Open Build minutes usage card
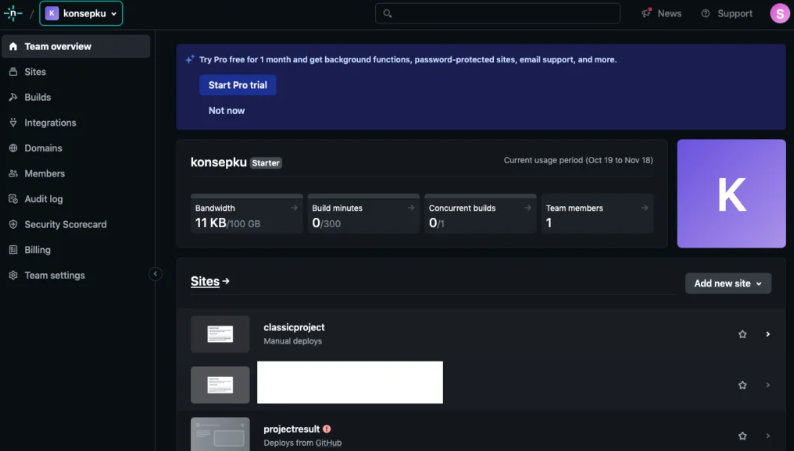Screen dimensions: 794x451 coord(364,214)
